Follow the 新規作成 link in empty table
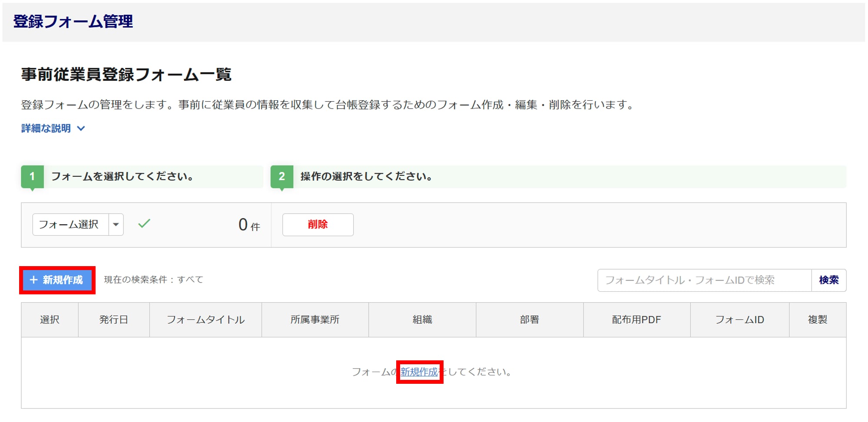The width and height of the screenshot is (868, 422). pyautogui.click(x=419, y=372)
